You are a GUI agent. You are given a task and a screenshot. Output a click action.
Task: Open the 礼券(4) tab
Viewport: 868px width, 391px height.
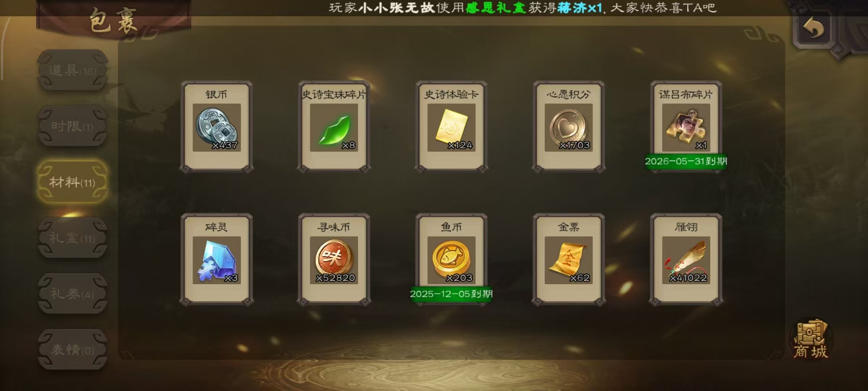(x=72, y=294)
